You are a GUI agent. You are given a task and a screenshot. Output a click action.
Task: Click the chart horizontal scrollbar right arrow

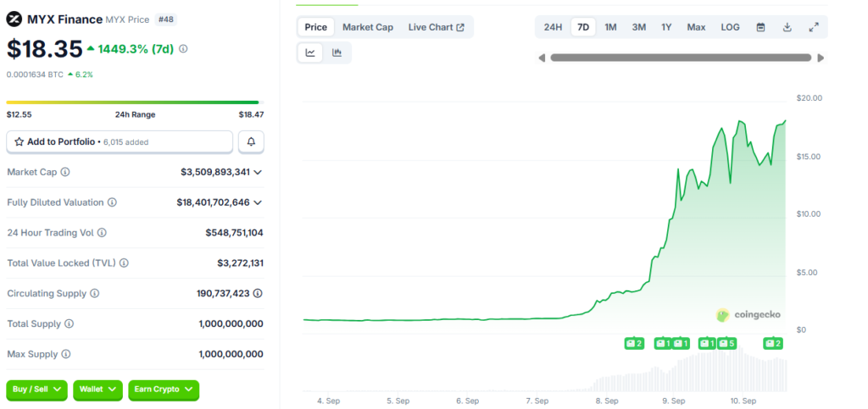point(821,58)
